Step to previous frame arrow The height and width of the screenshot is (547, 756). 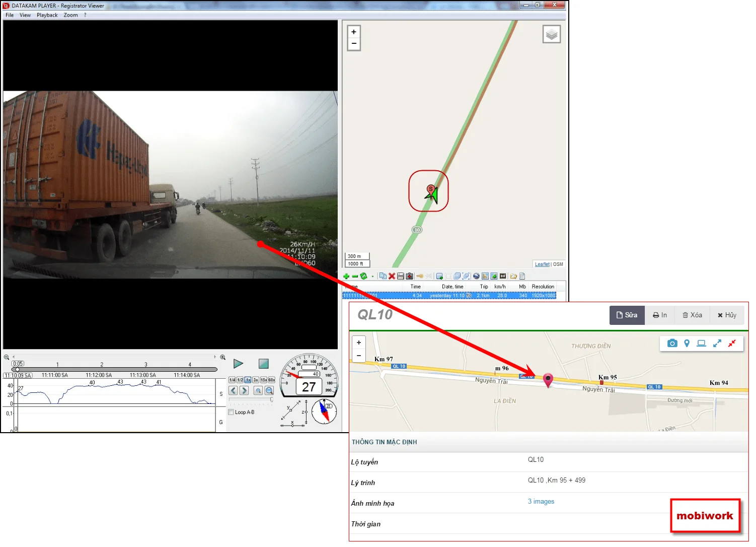pos(233,390)
